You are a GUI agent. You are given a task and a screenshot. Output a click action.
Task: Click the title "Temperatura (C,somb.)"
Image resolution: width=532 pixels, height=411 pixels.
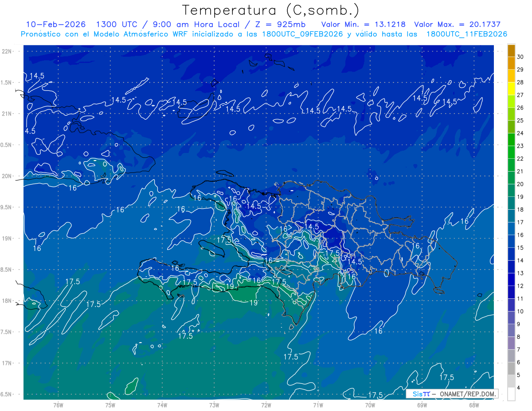[271, 11]
